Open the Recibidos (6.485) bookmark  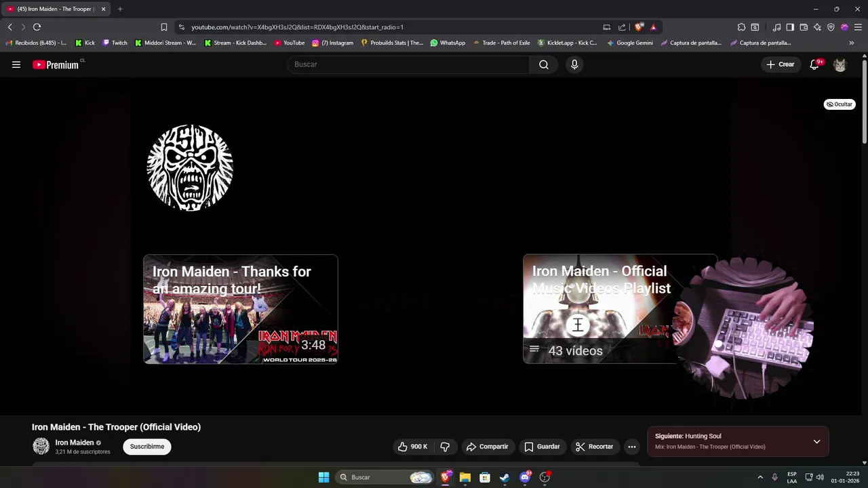click(36, 43)
